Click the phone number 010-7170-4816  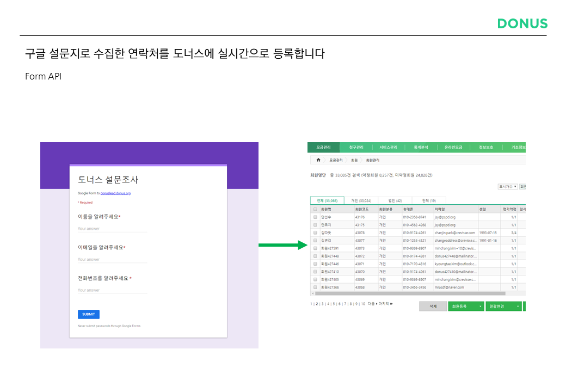(414, 264)
